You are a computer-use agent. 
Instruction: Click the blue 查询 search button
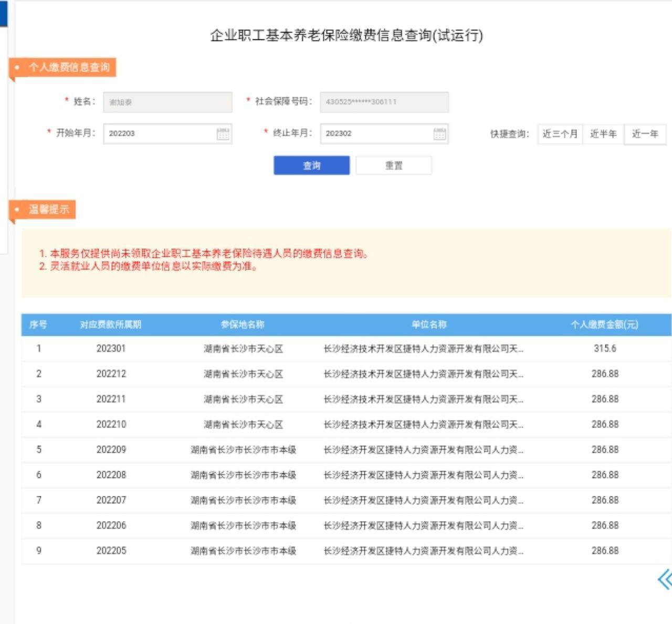click(x=311, y=165)
